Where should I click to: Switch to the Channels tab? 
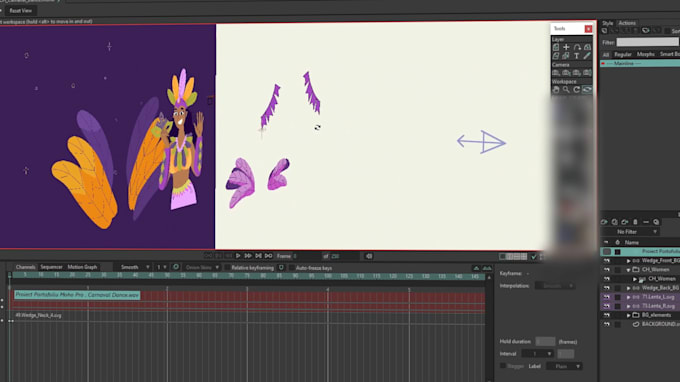coord(26,267)
